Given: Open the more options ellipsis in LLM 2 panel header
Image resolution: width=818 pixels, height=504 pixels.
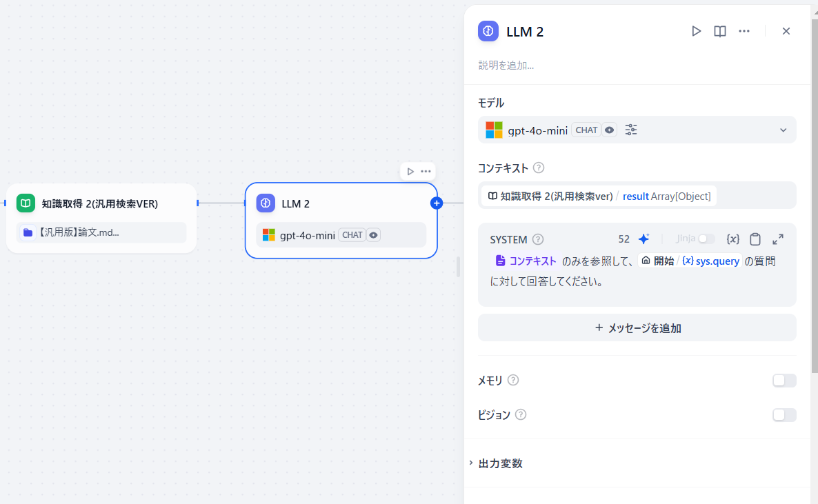Looking at the screenshot, I should (744, 31).
